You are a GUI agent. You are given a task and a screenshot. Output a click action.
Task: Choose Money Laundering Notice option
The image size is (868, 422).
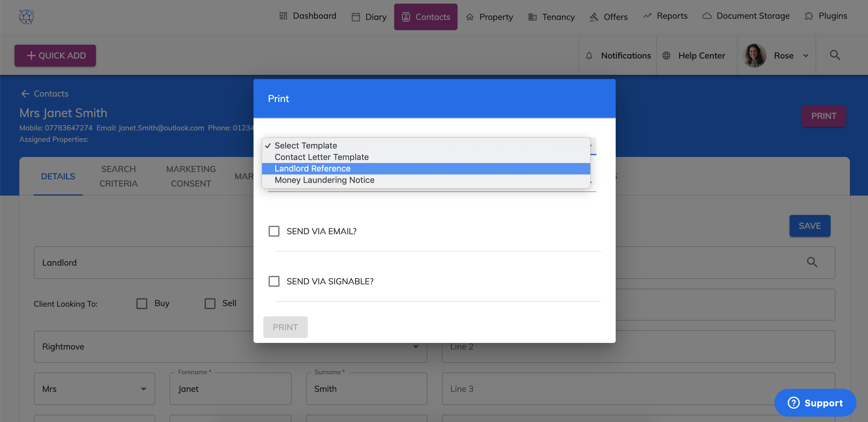324,180
